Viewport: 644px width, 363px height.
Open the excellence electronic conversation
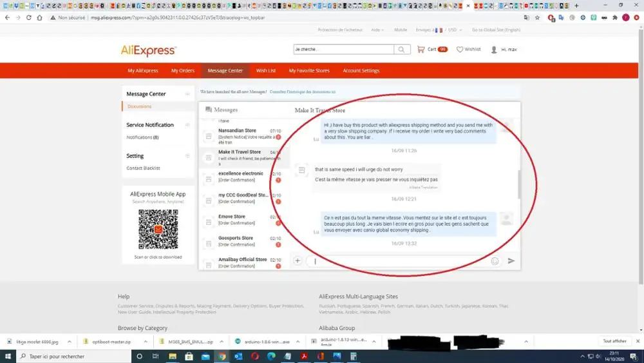tap(243, 179)
